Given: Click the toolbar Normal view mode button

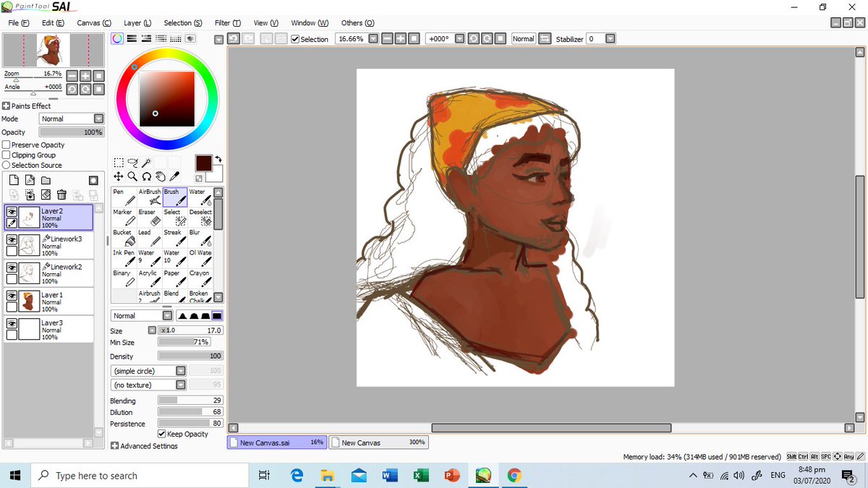Looking at the screenshot, I should (523, 39).
